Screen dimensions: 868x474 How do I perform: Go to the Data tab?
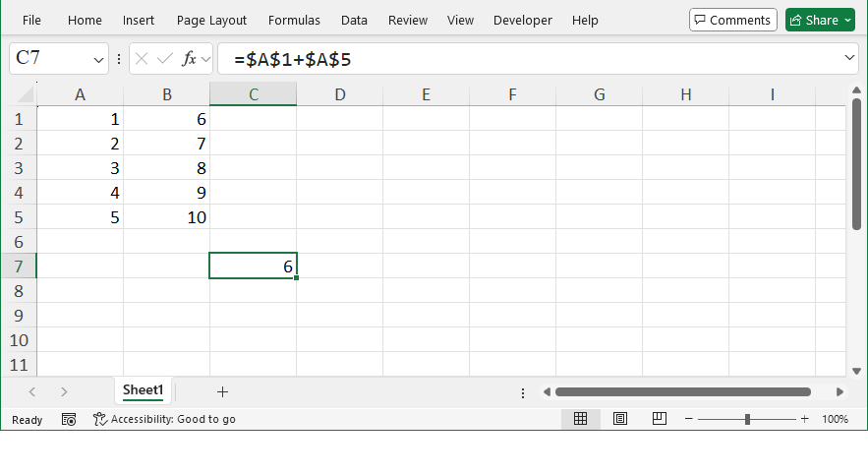(x=354, y=21)
